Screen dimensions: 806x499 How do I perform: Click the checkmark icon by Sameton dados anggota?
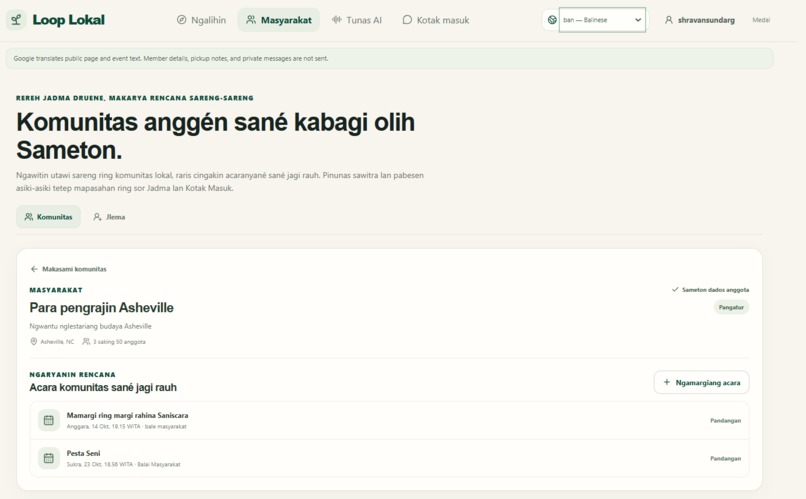[675, 290]
